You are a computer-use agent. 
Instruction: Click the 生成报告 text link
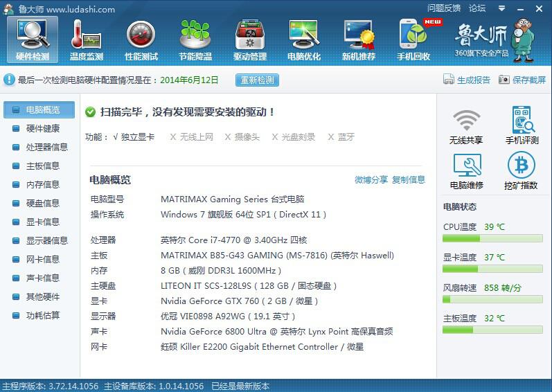click(474, 80)
